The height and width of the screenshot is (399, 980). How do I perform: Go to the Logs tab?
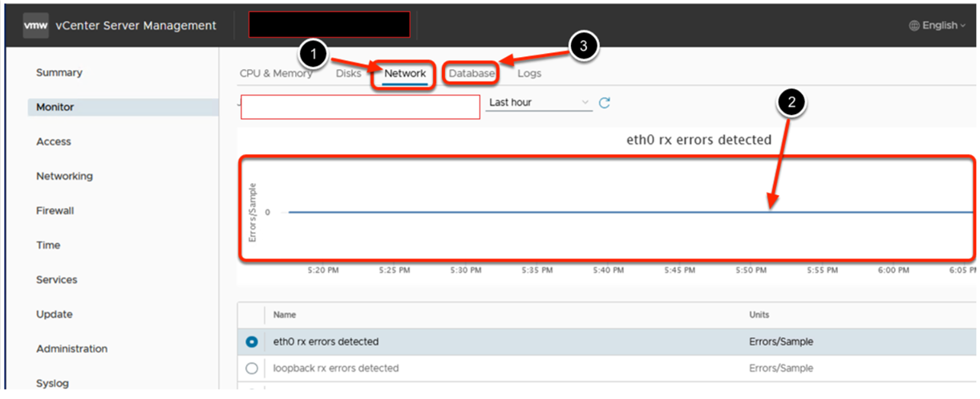click(x=529, y=74)
